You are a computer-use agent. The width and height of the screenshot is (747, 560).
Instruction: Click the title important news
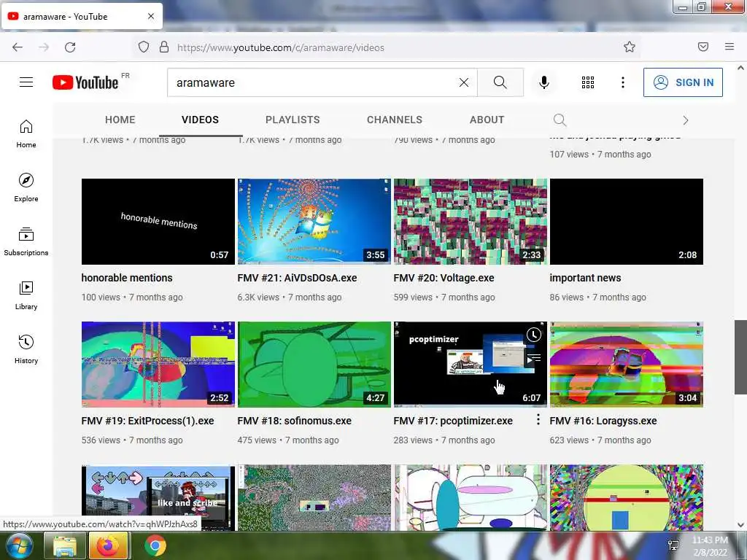pos(586,278)
